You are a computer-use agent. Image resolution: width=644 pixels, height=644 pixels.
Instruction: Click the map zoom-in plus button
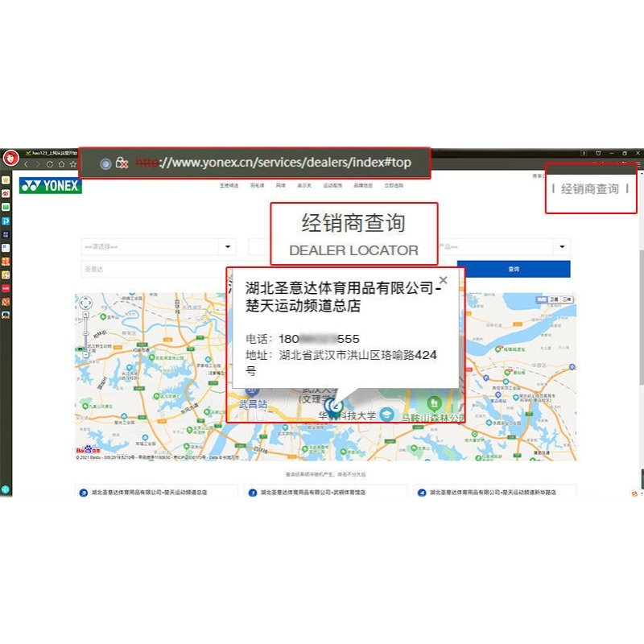coord(86,315)
